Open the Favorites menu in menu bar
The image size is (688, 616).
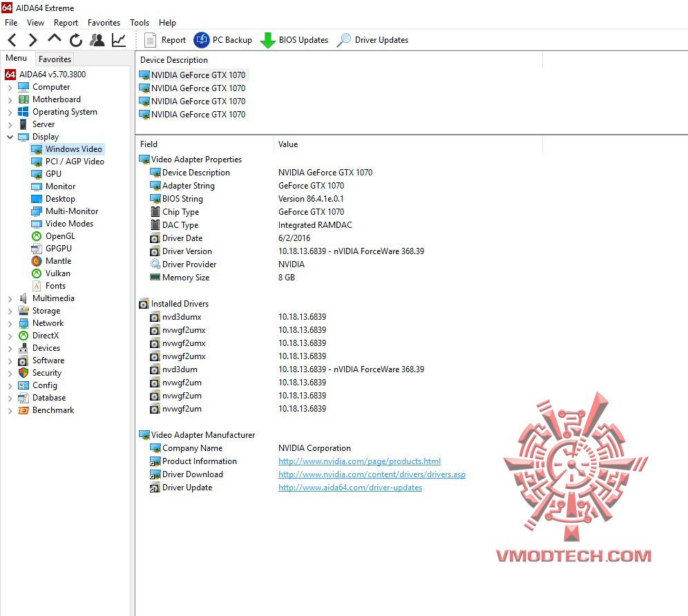pos(104,22)
